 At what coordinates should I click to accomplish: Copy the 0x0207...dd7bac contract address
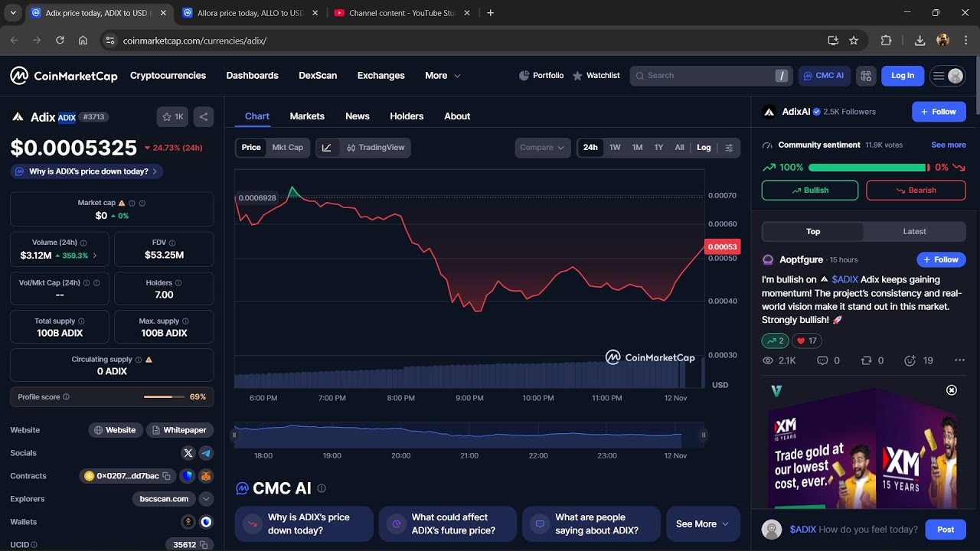tap(166, 476)
